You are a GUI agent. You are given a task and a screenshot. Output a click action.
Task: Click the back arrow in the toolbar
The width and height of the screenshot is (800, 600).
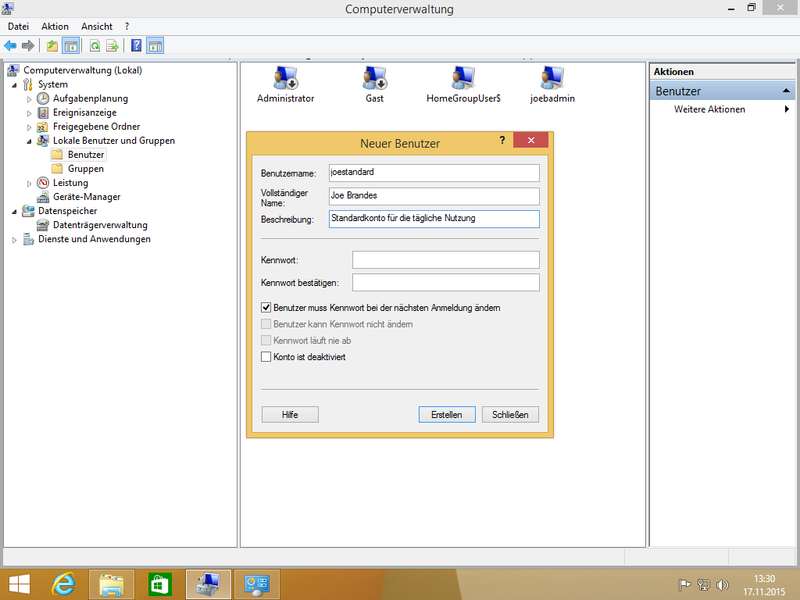[x=10, y=46]
